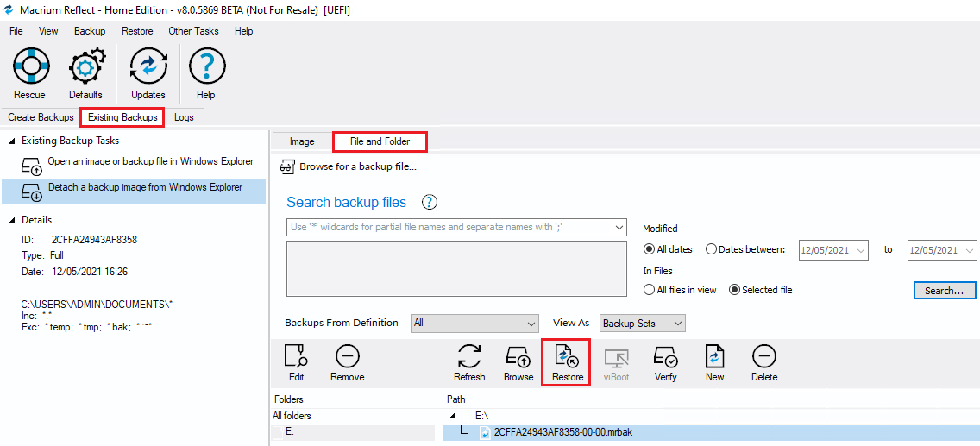This screenshot has width=980, height=446.
Task: Open the File menu
Action: pyautogui.click(x=16, y=30)
